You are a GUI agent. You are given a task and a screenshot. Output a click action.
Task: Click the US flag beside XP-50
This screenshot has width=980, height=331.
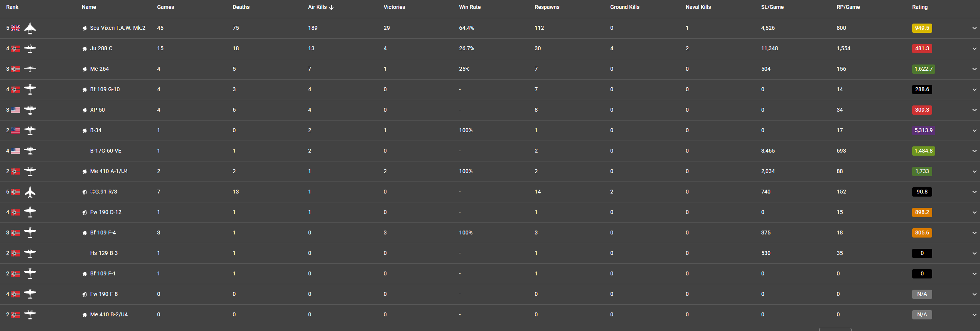(x=15, y=110)
